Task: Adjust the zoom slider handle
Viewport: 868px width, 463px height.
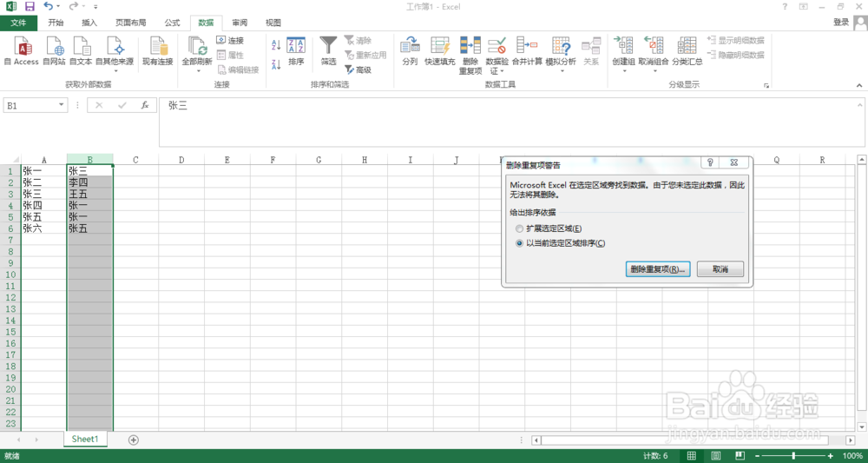Action: [794, 456]
